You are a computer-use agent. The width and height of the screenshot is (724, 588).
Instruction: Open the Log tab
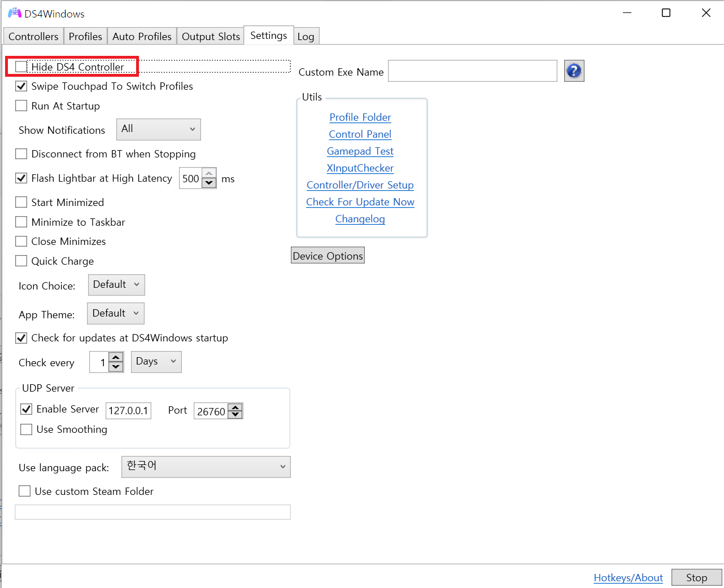pos(306,36)
